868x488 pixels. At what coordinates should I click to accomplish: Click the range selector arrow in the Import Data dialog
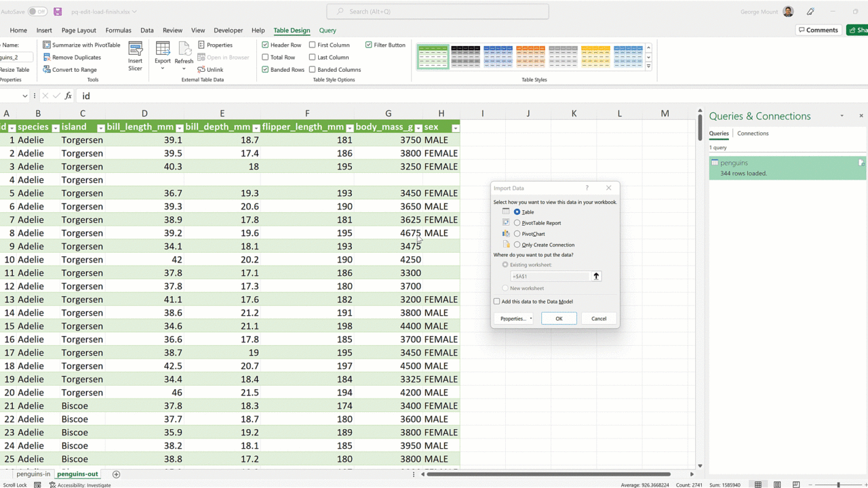596,277
